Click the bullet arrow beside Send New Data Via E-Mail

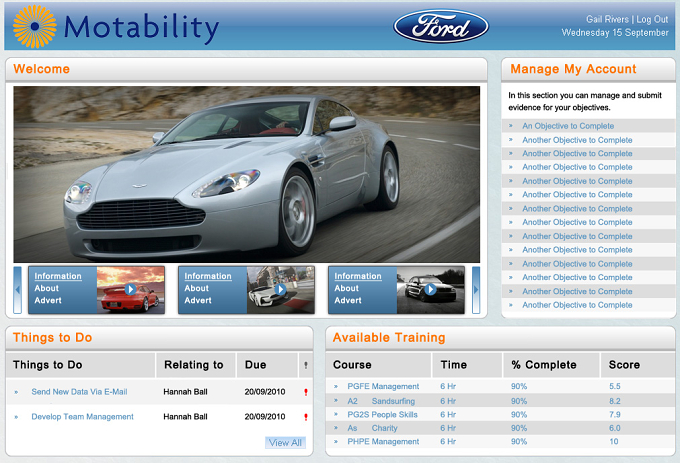(x=16, y=392)
